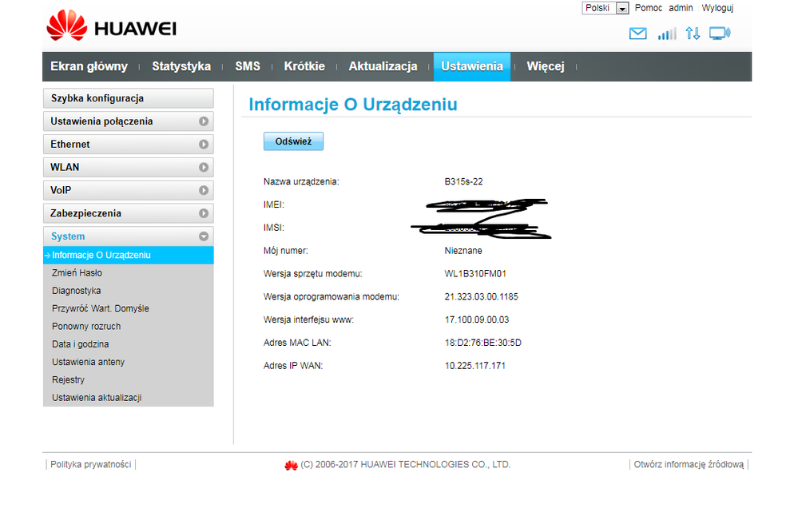Click the Wersja sprzętu modemu label
Image resolution: width=798 pixels, height=532 pixels.
pyautogui.click(x=313, y=274)
